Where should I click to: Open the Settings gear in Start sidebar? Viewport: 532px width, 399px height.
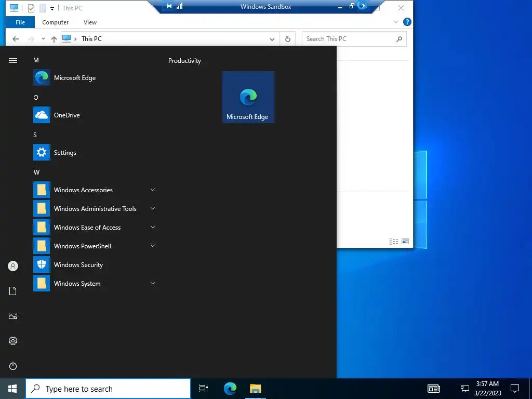(13, 341)
